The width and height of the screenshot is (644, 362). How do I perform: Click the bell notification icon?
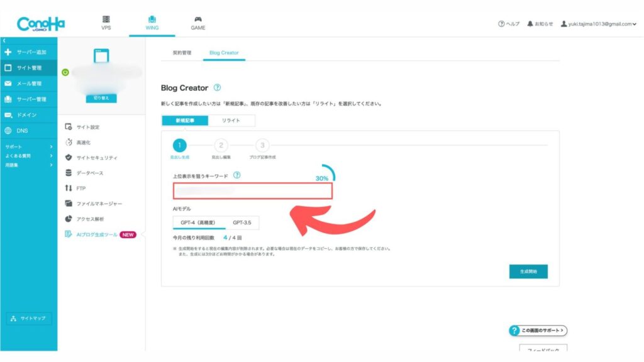530,24
